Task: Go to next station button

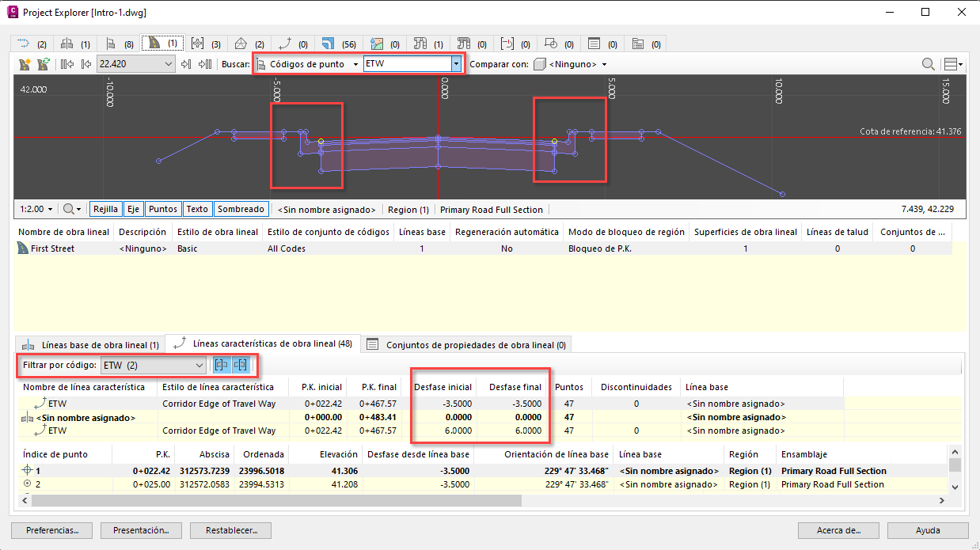Action: 186,64
